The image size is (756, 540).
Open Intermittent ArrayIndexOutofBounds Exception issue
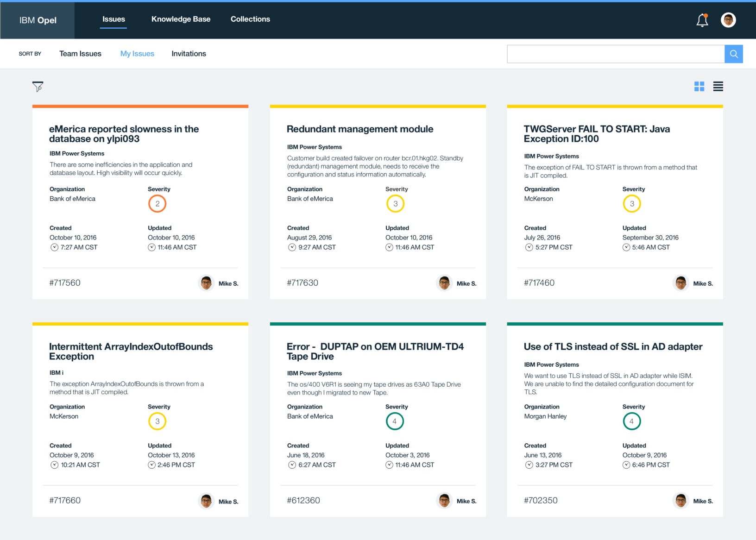[131, 352]
